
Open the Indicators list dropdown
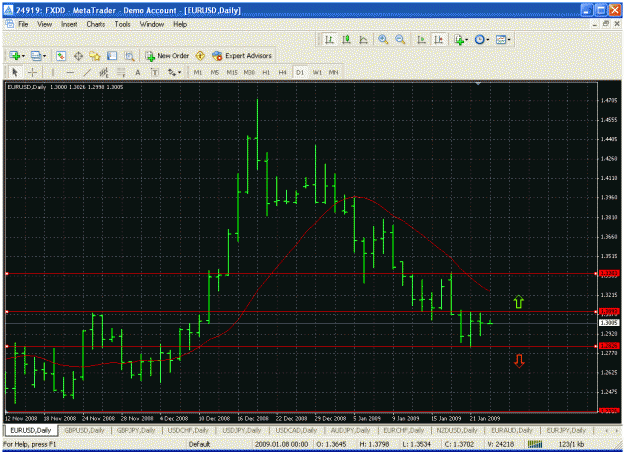coord(461,39)
